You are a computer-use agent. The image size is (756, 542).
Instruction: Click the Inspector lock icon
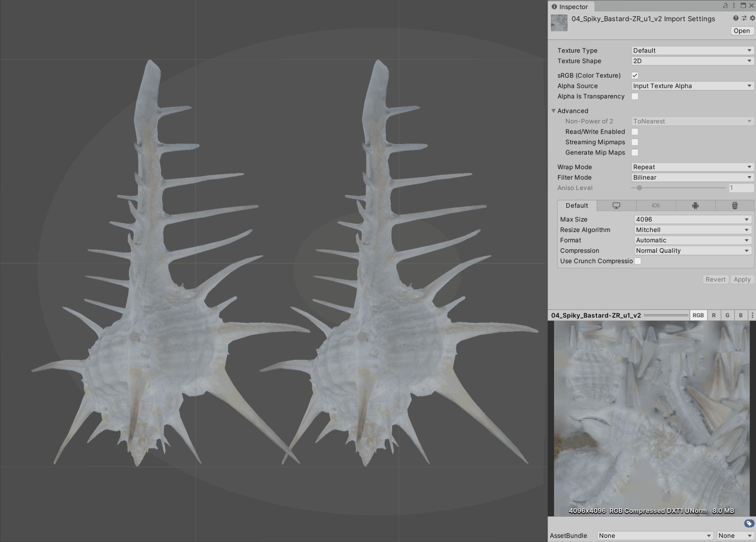pyautogui.click(x=725, y=6)
